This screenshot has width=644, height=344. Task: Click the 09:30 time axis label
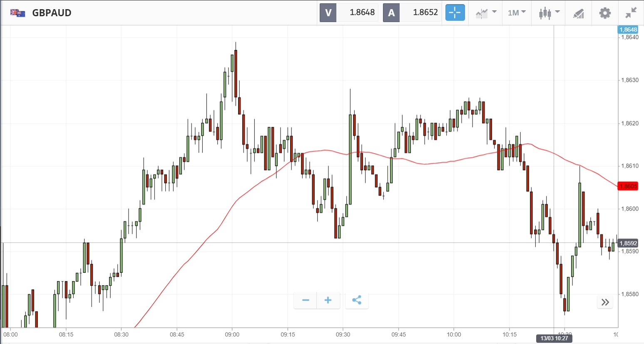[x=343, y=334]
